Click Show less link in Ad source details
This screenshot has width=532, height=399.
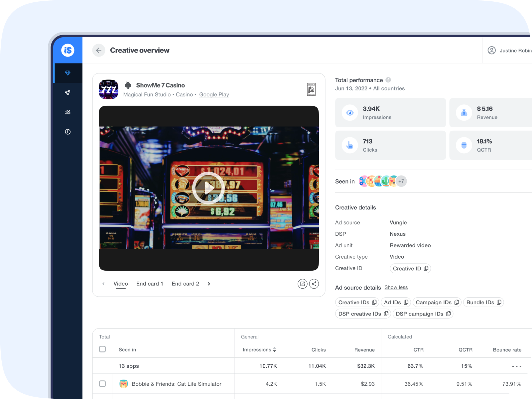coord(396,287)
